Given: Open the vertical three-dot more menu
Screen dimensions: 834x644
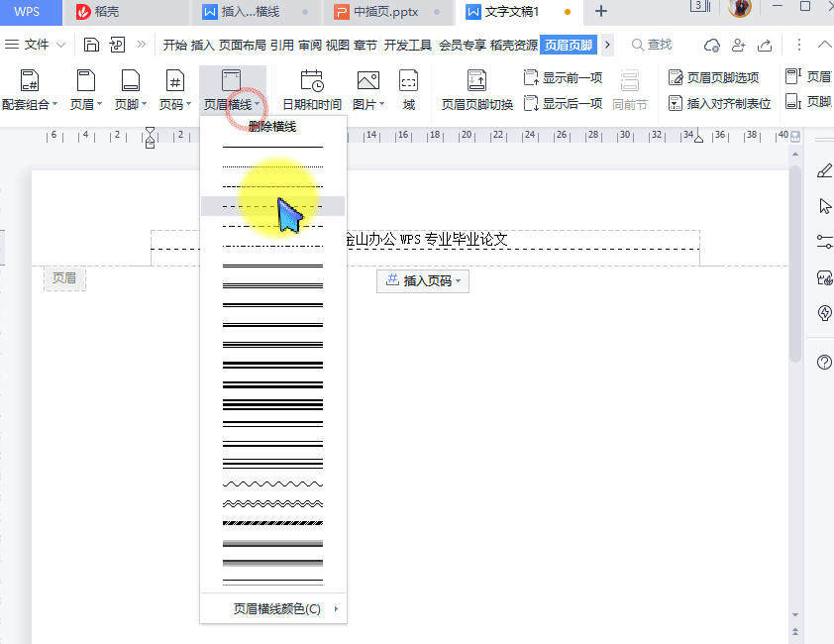Looking at the screenshot, I should 799,45.
